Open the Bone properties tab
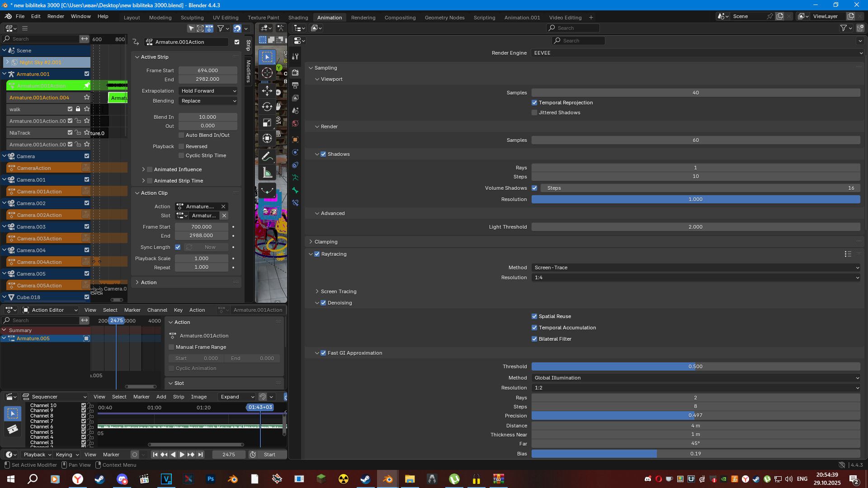The image size is (868, 488). [x=295, y=190]
